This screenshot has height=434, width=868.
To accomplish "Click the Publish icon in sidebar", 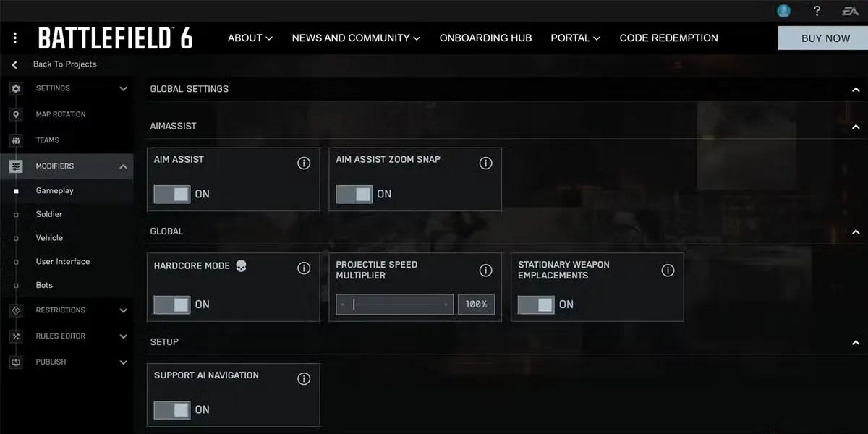I will pyautogui.click(x=16, y=362).
